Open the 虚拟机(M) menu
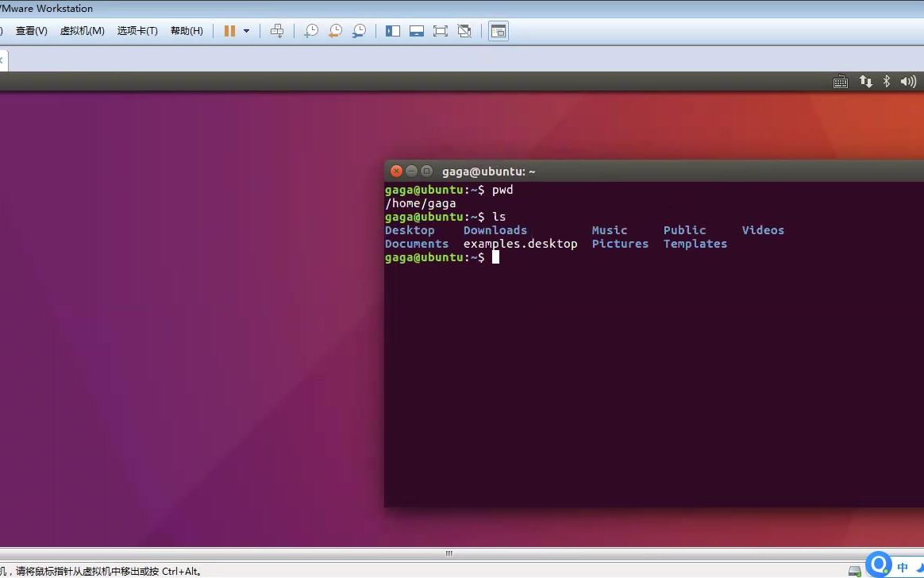 point(82,30)
